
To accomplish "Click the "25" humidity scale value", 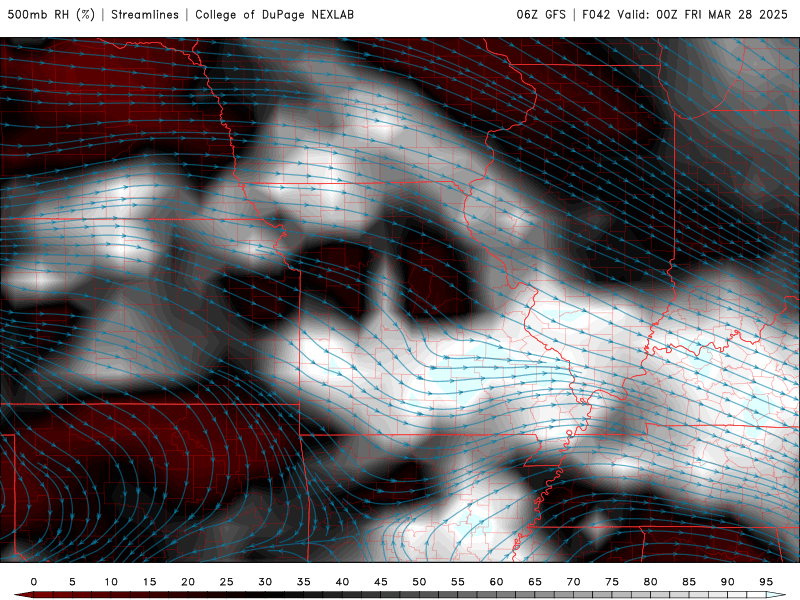I will 226,582.
